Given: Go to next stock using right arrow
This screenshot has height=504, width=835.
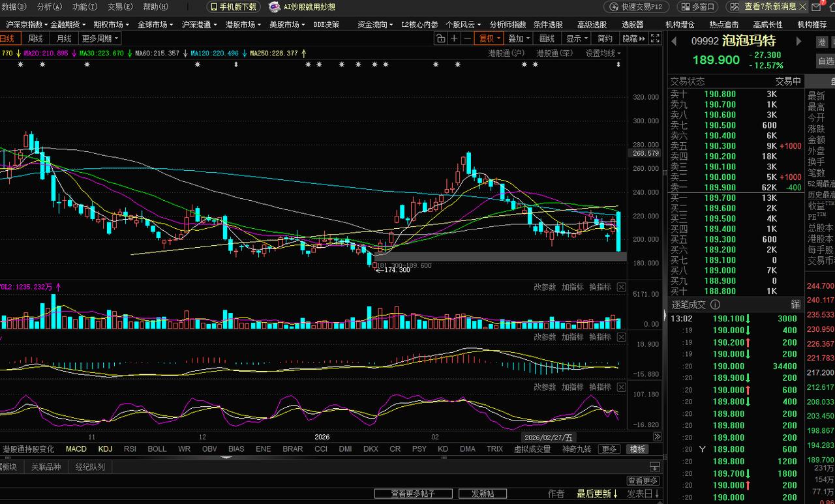Looking at the screenshot, I should [798, 41].
